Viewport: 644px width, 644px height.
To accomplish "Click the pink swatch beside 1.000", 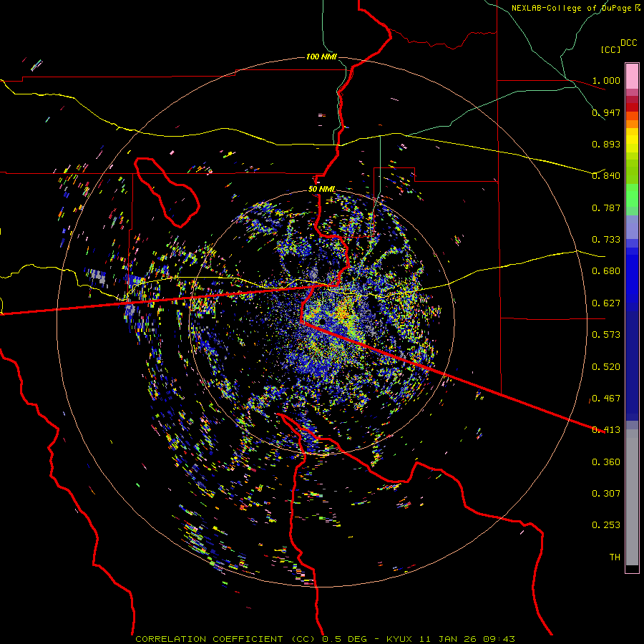I will (632, 77).
